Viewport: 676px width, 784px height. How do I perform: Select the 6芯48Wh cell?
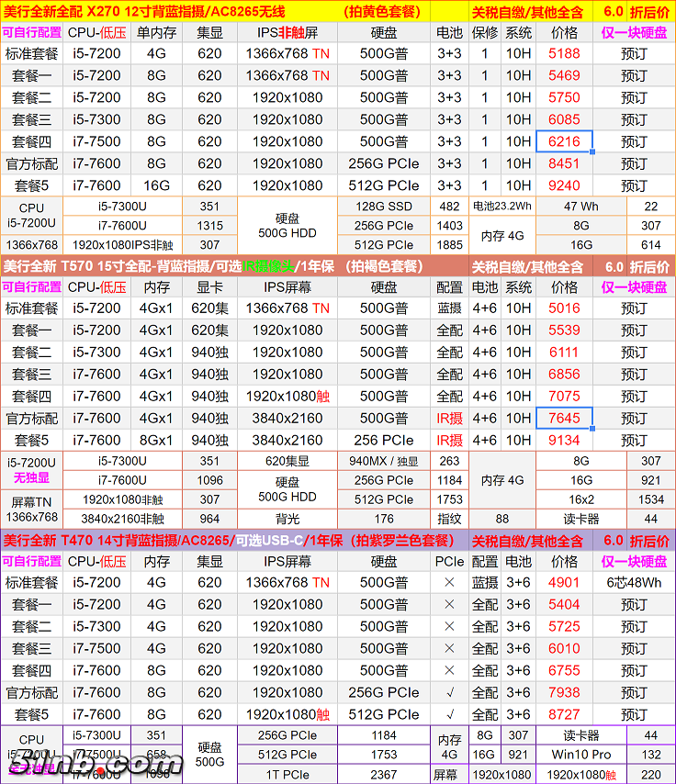pyautogui.click(x=634, y=582)
